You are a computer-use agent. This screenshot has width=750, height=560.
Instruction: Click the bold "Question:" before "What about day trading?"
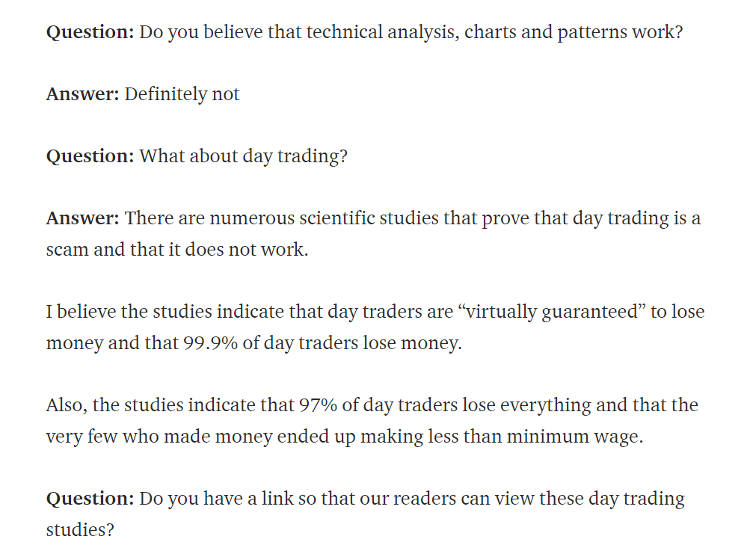(90, 156)
